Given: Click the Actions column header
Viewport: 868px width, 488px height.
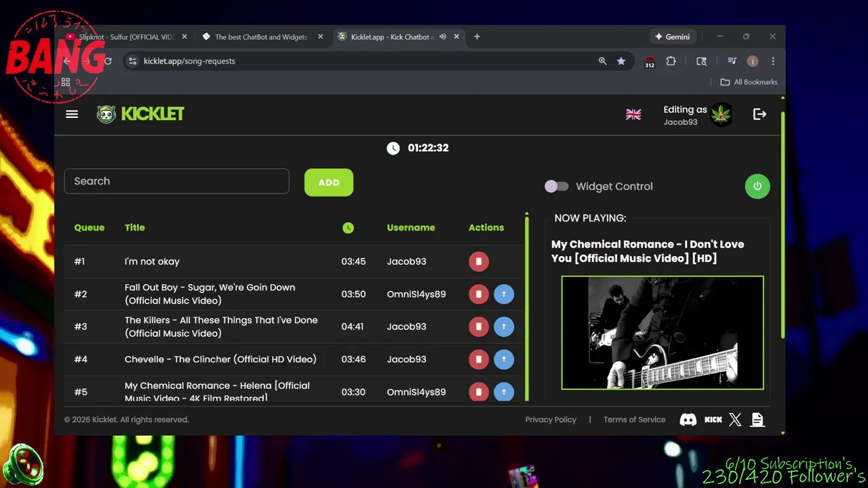Looking at the screenshot, I should [x=486, y=228].
